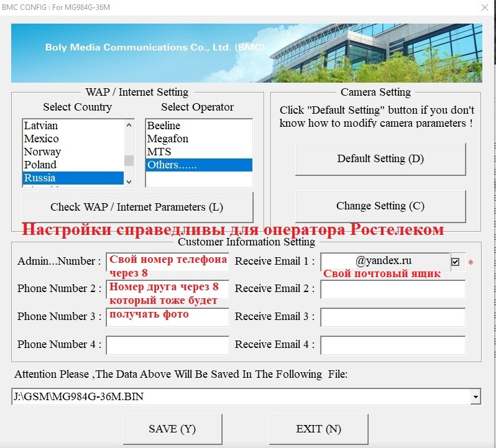
Task: Close the BMC CONFIG window
Action: pos(485,7)
